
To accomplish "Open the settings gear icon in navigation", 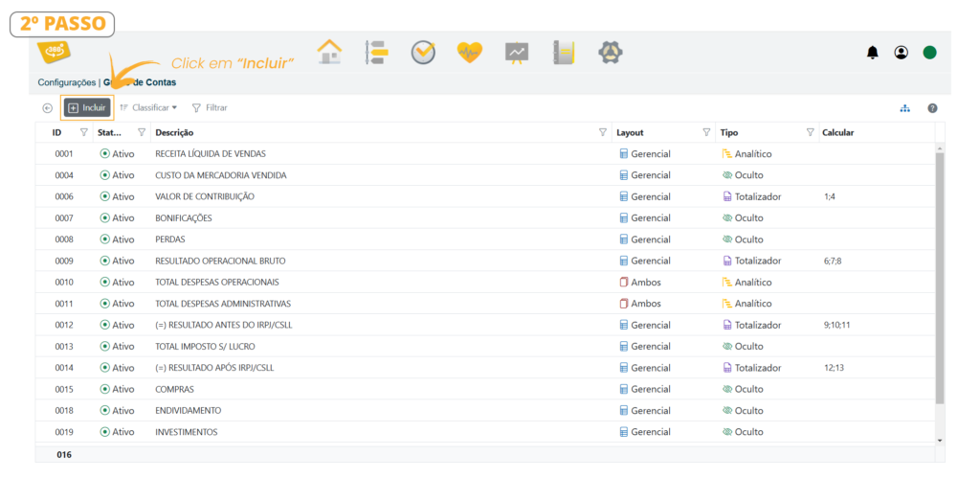I will 610,53.
